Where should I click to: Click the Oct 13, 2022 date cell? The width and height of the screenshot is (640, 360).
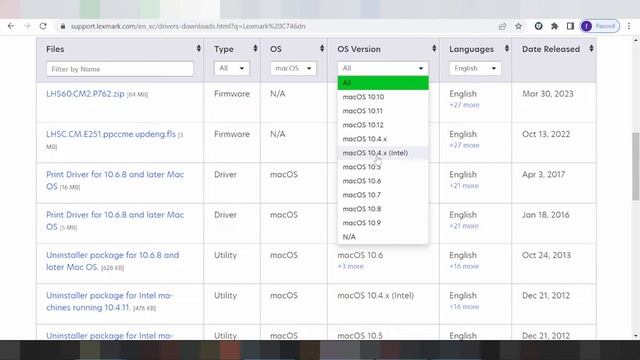pyautogui.click(x=546, y=134)
